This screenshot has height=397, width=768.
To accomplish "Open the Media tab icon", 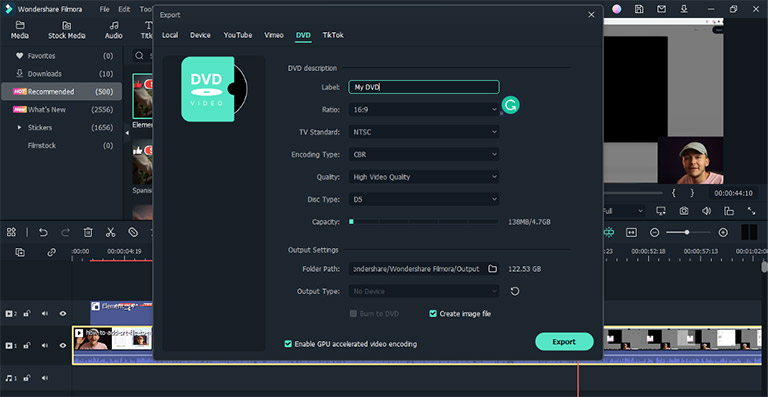I will pyautogui.click(x=20, y=25).
